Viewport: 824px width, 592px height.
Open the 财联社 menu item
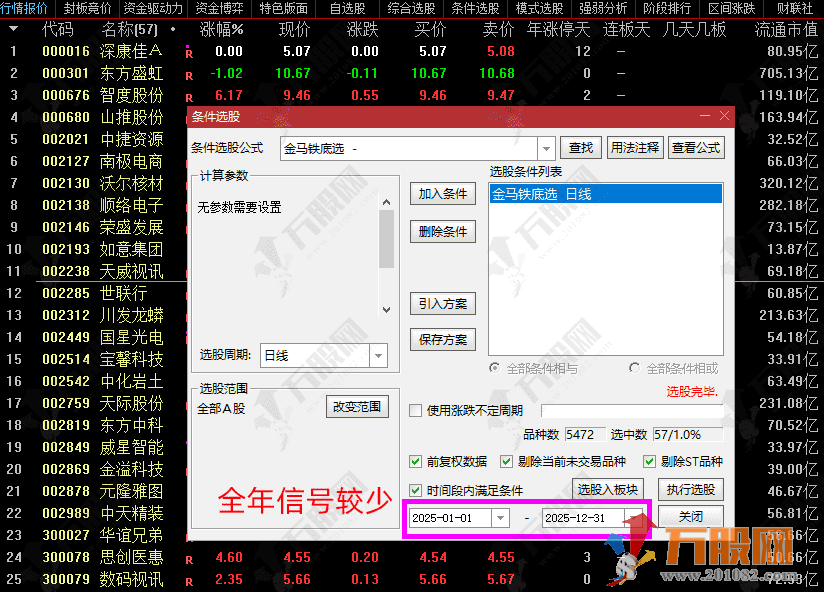point(793,9)
